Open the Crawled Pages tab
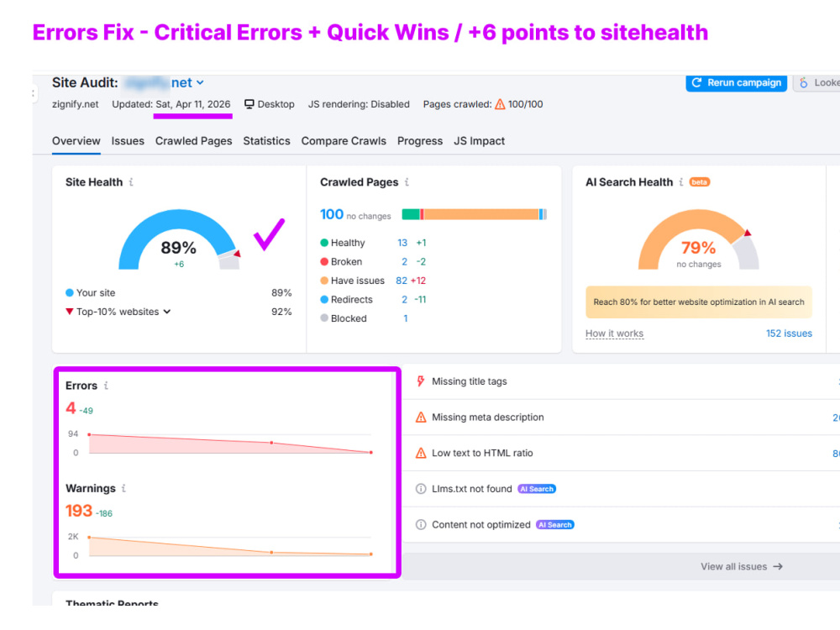Viewport: 840px width, 630px height. (x=193, y=141)
